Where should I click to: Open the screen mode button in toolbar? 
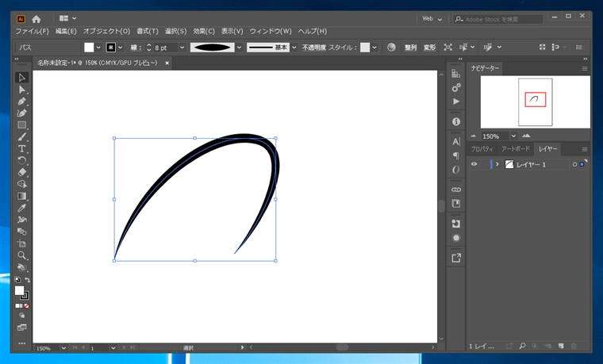point(22,328)
